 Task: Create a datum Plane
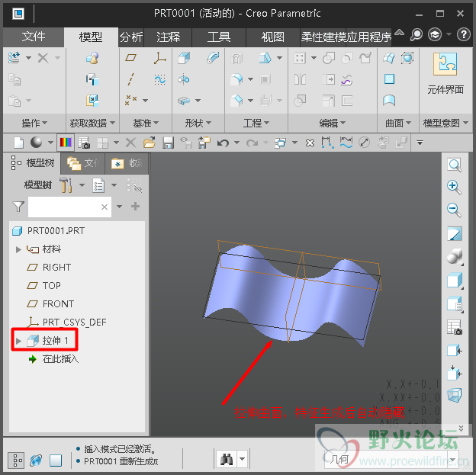coord(131,58)
